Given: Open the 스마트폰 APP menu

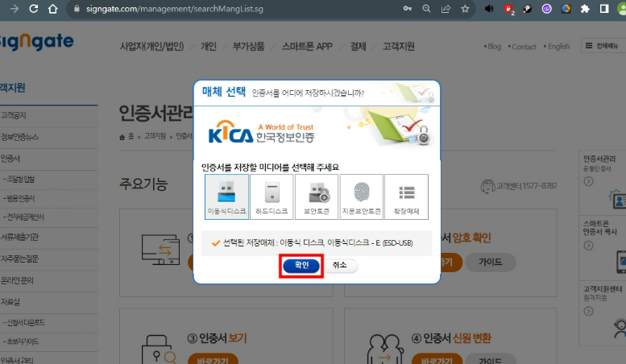Looking at the screenshot, I should (307, 46).
